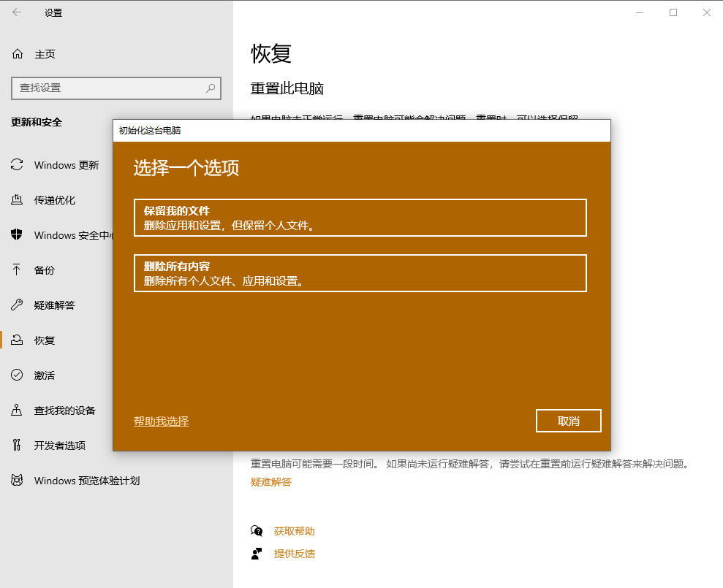Open 获取帮助 link
Screen dimensions: 723x588
(294, 531)
